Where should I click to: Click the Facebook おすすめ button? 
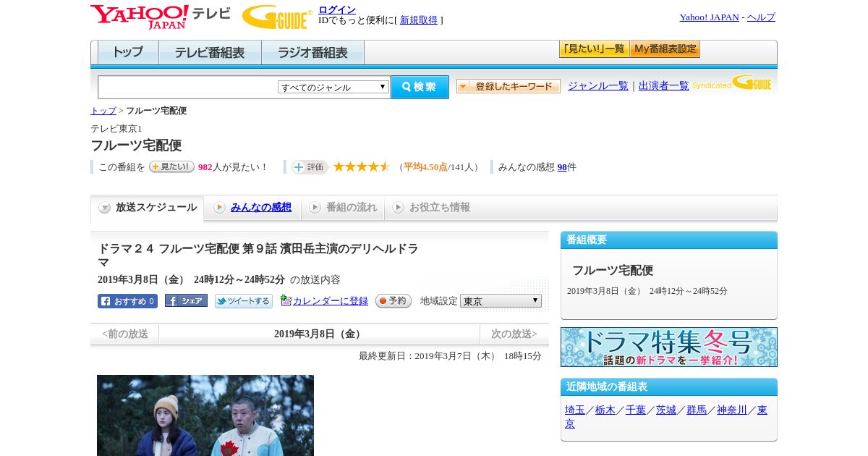[127, 301]
